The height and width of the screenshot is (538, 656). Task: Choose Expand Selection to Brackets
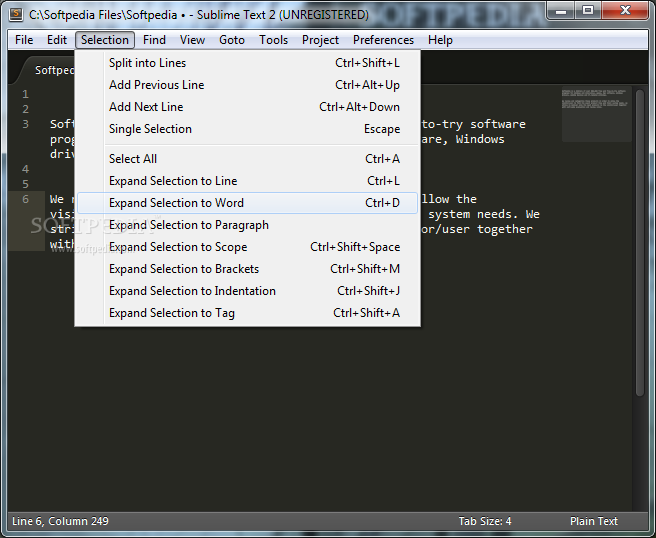[247, 269]
